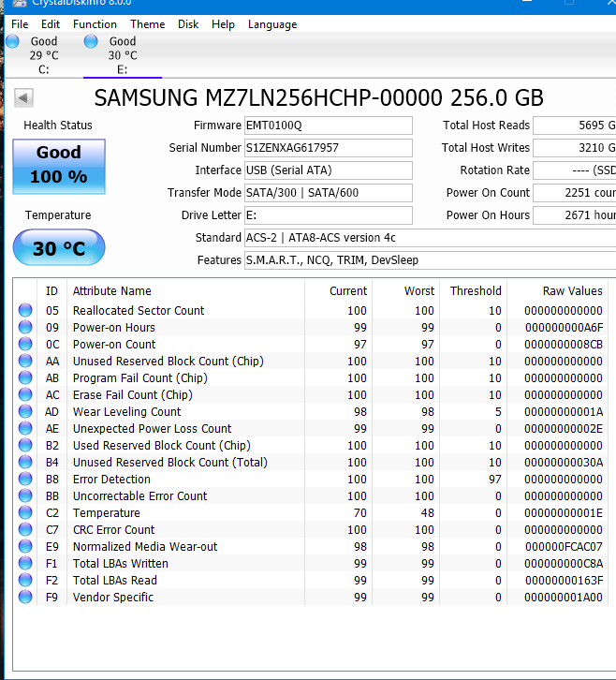The image size is (616, 680).
Task: Click status orb for Unexpected Power Loss Count
Action: click(25, 428)
